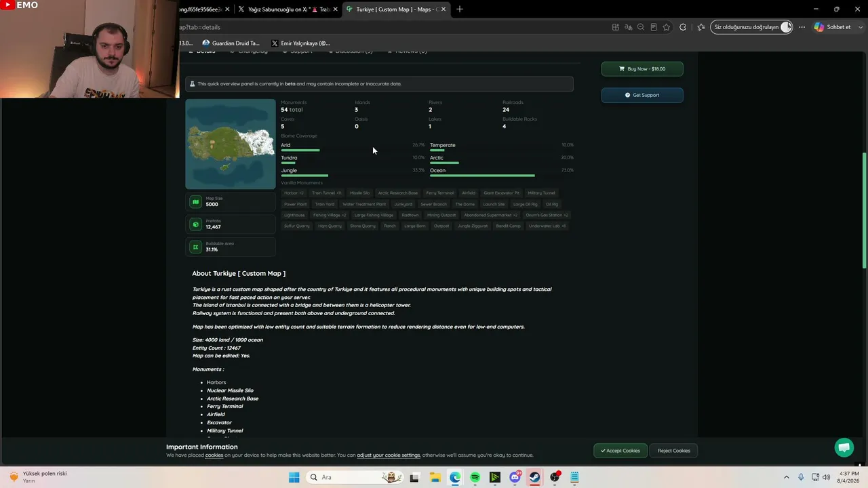The height and width of the screenshot is (488, 868).
Task: Open the browser extensions menu
Action: coord(683,27)
